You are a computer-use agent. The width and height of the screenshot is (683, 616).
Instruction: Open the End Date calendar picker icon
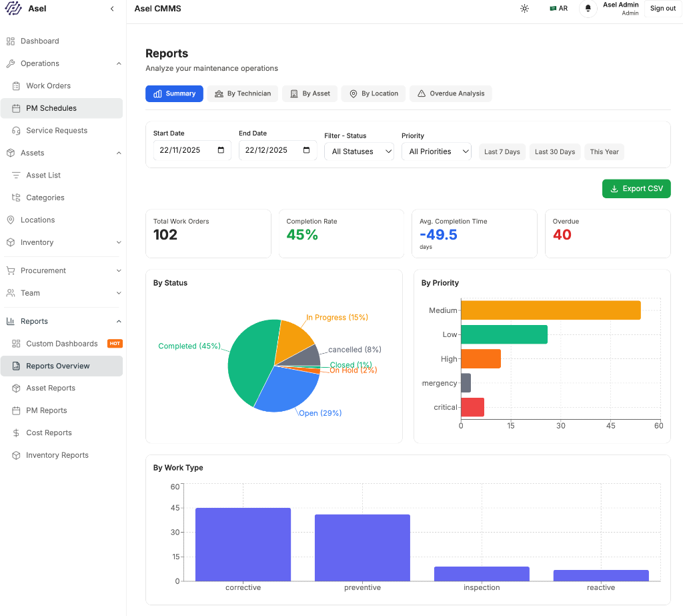(x=306, y=150)
